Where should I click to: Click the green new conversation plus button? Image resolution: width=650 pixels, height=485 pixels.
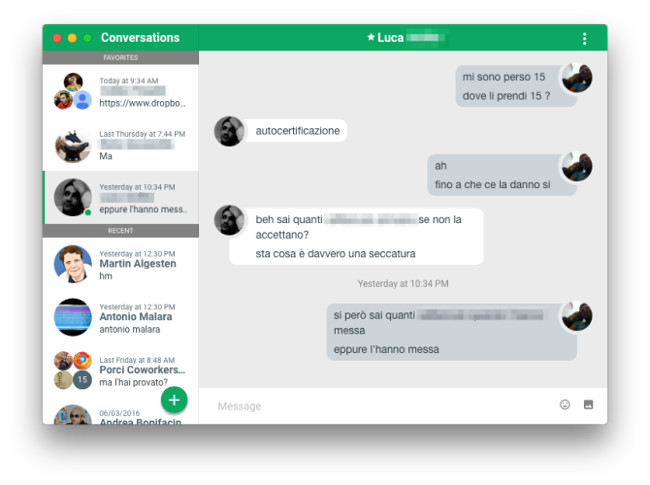coord(174,400)
